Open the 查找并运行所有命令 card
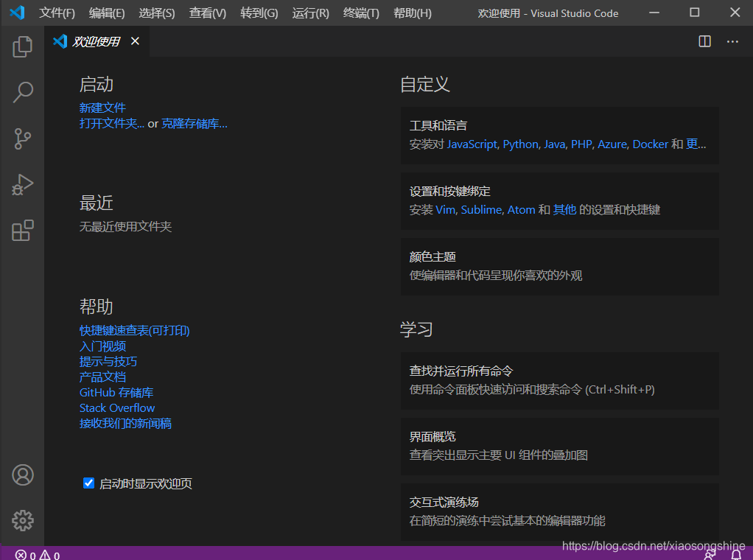Image resolution: width=753 pixels, height=560 pixels. point(559,380)
